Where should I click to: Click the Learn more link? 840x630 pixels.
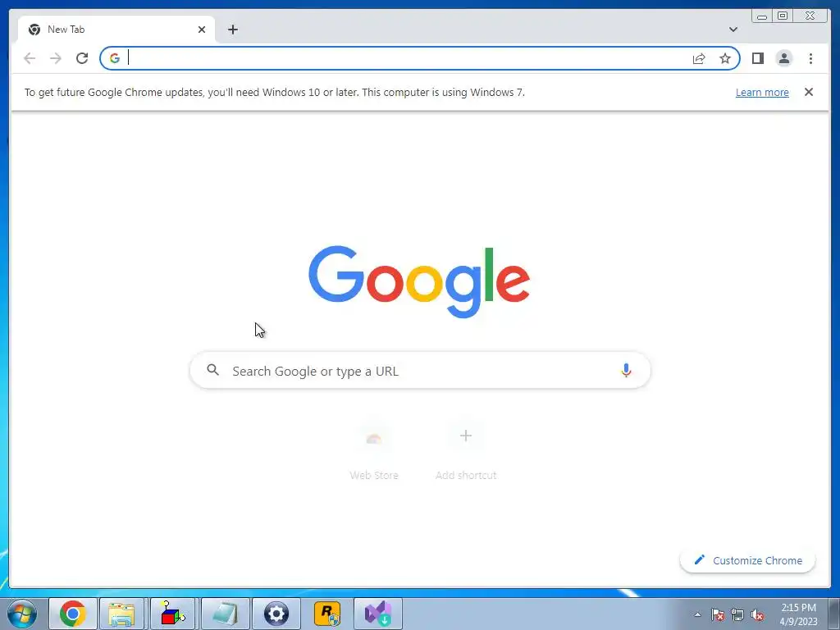pos(762,92)
